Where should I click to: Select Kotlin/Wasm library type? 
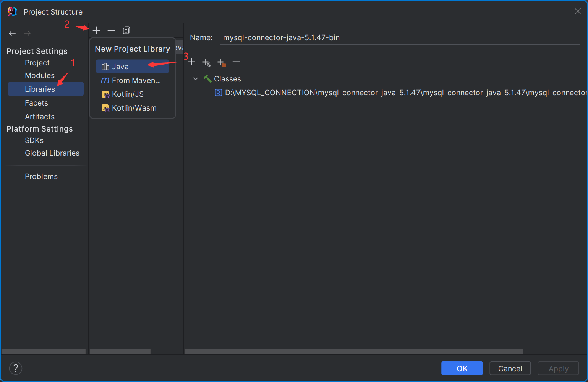(133, 108)
